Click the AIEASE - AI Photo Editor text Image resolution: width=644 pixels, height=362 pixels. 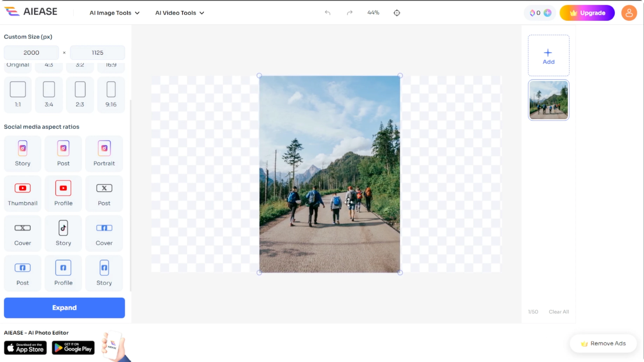(x=36, y=332)
